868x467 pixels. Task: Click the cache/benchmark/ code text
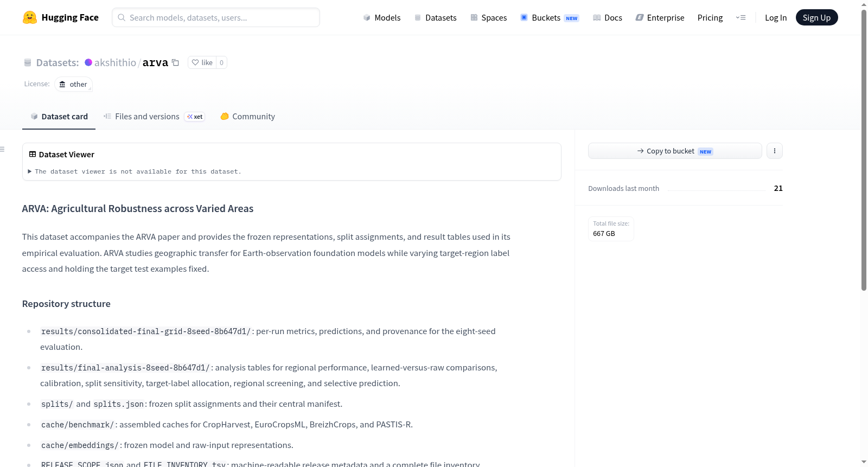point(78,425)
